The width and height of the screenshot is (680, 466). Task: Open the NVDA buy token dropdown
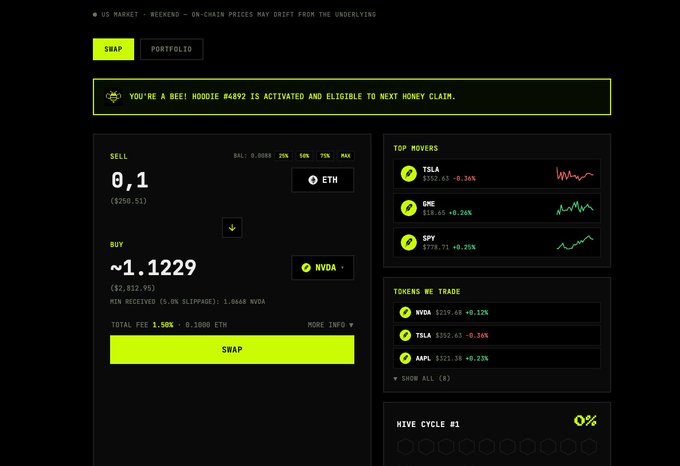[x=323, y=267]
